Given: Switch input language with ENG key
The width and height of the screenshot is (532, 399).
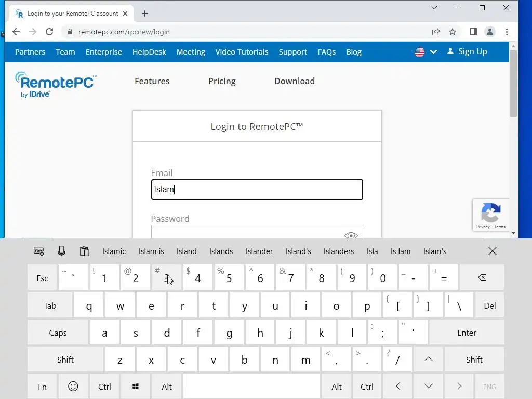Looking at the screenshot, I should tap(489, 387).
